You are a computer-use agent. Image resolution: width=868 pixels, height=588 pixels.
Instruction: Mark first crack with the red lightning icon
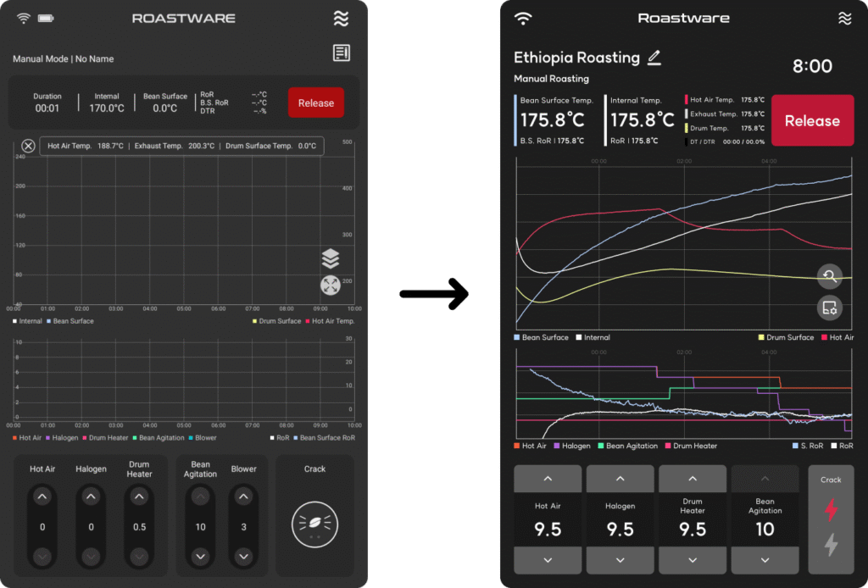(x=831, y=509)
